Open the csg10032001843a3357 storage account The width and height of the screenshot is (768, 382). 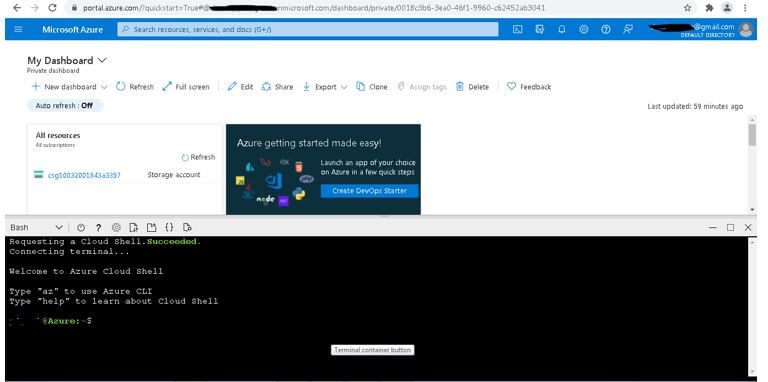coord(84,175)
